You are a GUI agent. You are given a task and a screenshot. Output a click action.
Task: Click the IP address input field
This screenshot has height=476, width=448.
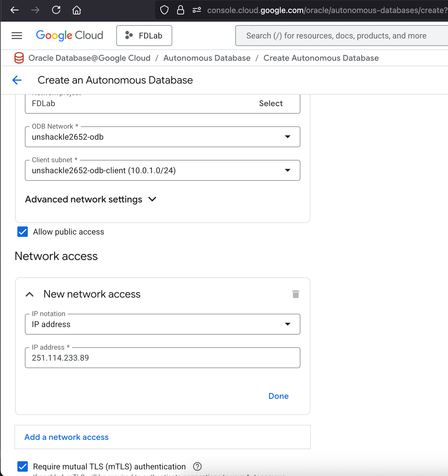(x=163, y=358)
